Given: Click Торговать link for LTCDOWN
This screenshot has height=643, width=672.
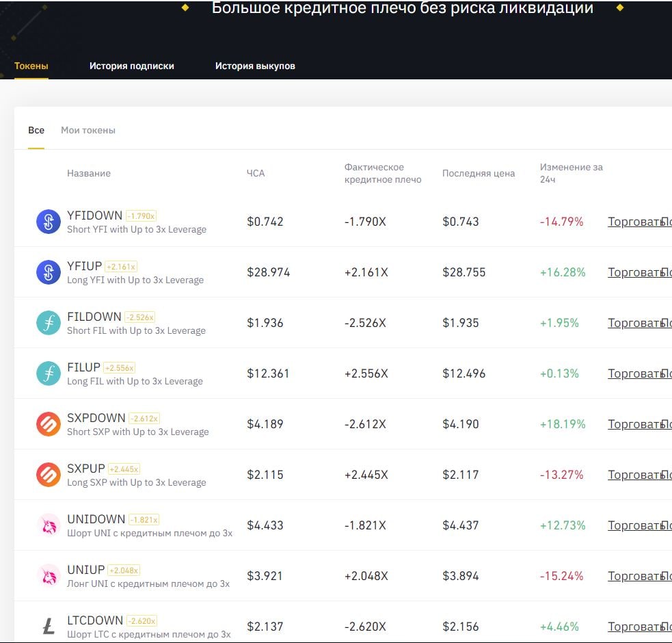Looking at the screenshot, I should click(636, 627).
